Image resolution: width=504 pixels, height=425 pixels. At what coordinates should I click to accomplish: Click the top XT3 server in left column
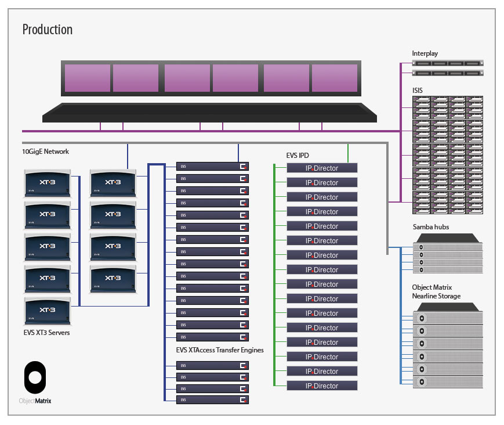coord(47,183)
